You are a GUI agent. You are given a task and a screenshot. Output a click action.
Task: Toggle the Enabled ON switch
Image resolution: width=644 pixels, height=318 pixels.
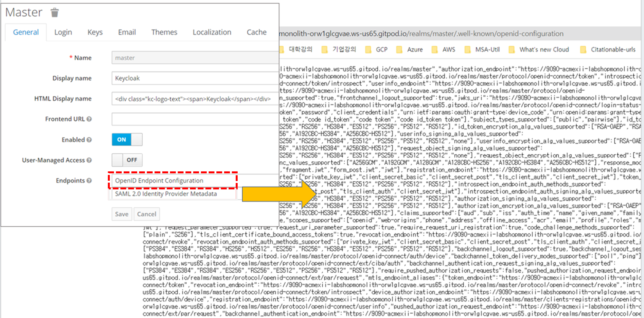tap(127, 140)
